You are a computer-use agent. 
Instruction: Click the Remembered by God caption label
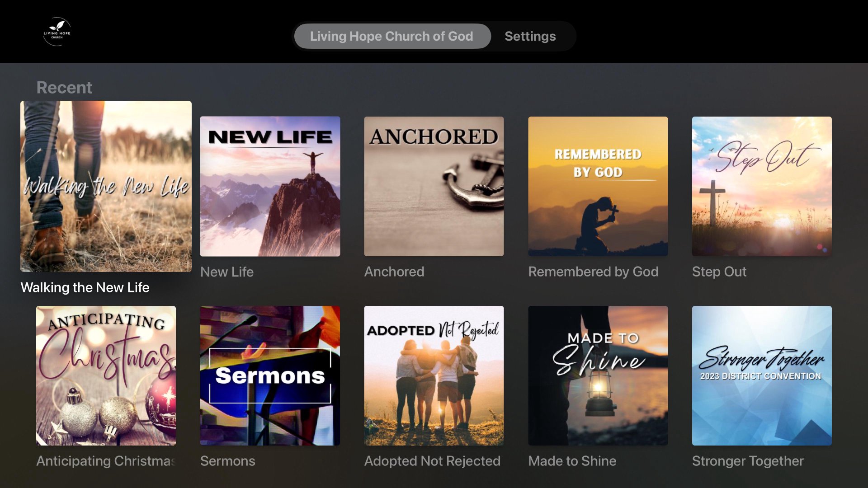pos(593,272)
